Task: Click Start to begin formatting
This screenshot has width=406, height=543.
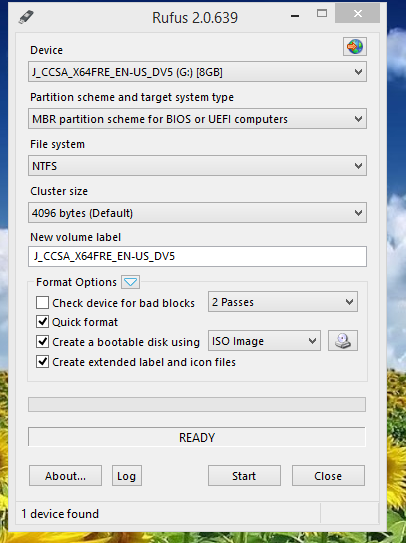Action: click(x=244, y=475)
